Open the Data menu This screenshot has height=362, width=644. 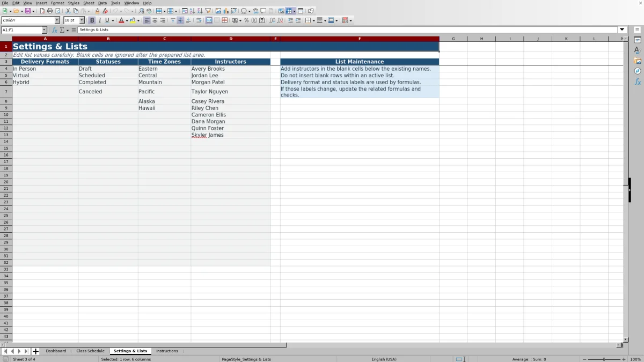103,3
